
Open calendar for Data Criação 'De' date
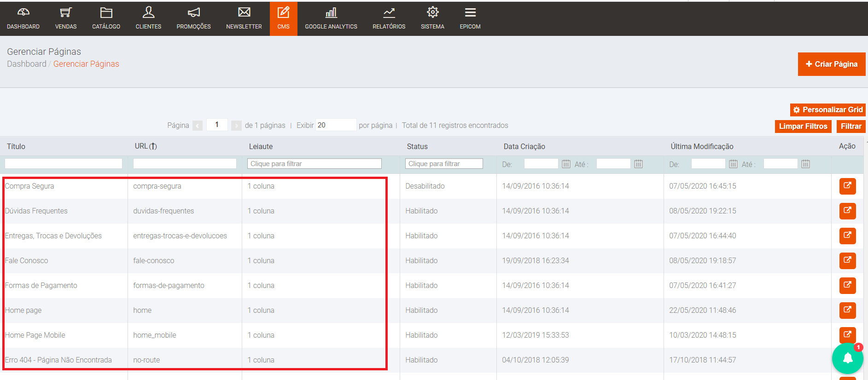click(566, 164)
